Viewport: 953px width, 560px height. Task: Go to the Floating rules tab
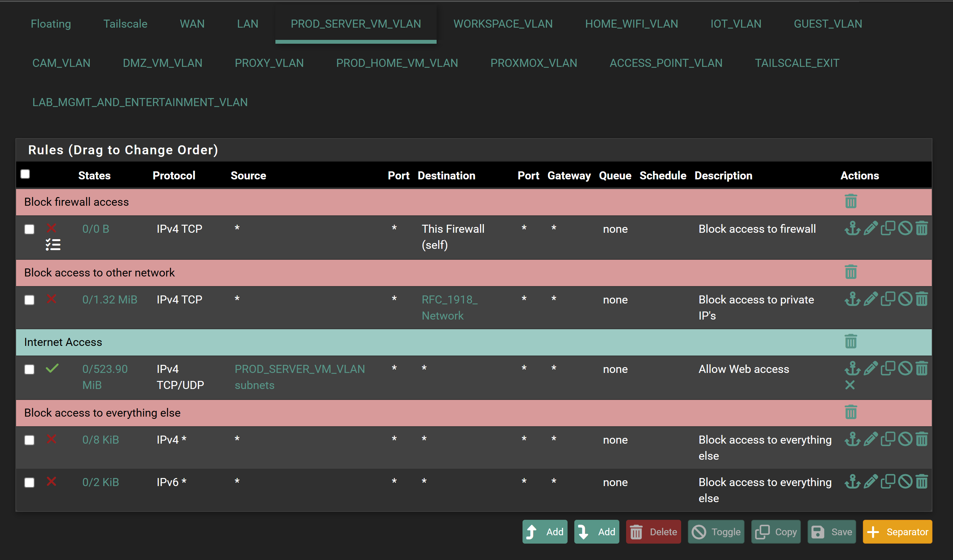pos(51,24)
